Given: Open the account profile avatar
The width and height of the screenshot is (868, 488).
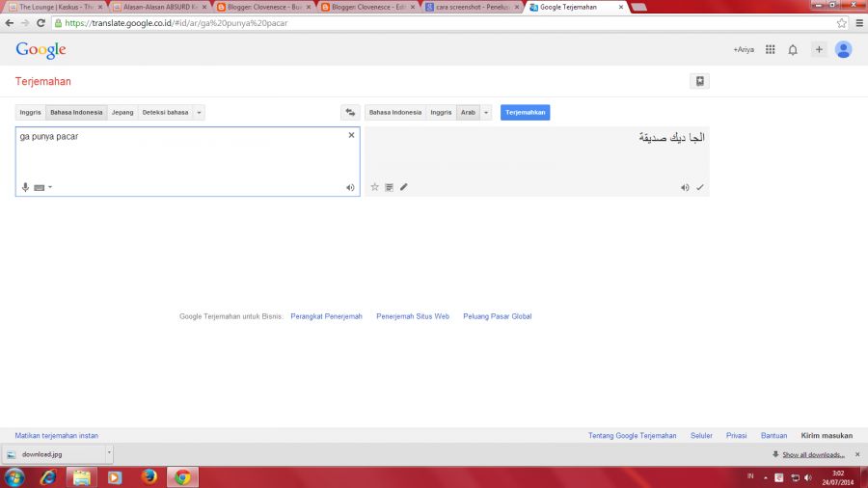Looking at the screenshot, I should [843, 50].
